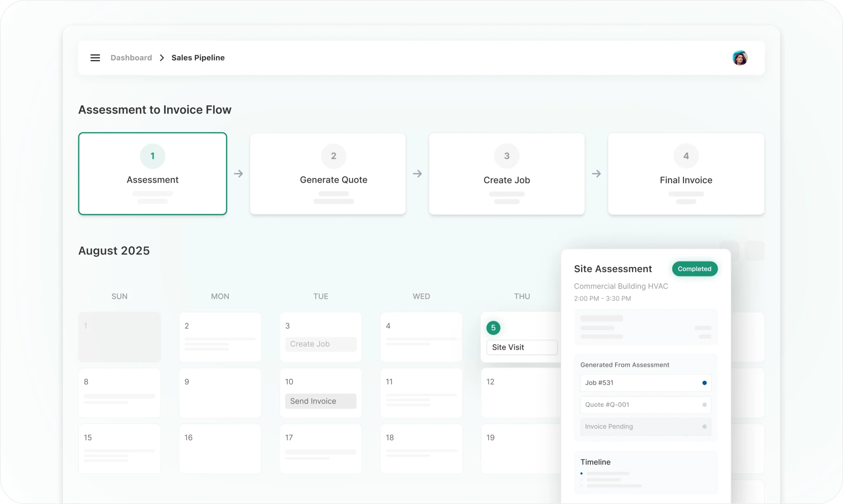The image size is (843, 504).
Task: Click the step 3 number circle
Action: 506,156
